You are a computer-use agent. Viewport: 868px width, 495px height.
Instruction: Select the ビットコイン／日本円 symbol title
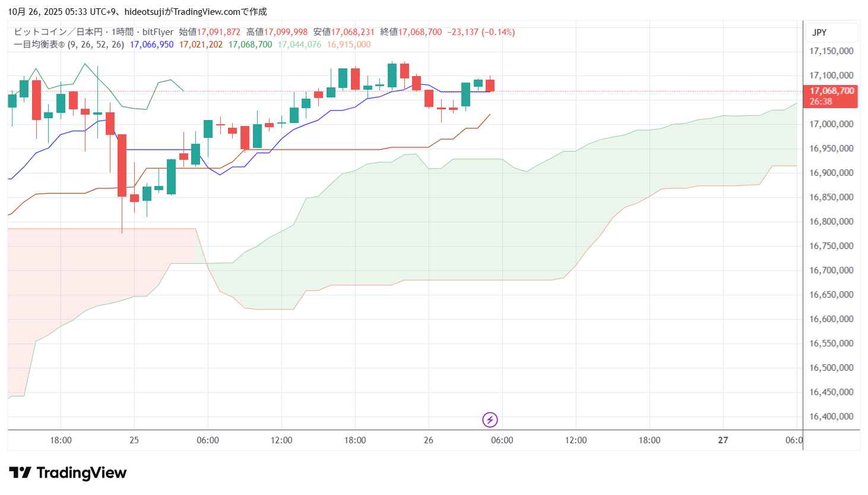coord(58,32)
